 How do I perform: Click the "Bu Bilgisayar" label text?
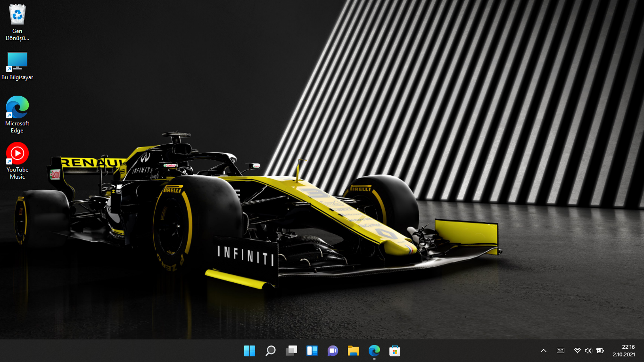(x=17, y=77)
